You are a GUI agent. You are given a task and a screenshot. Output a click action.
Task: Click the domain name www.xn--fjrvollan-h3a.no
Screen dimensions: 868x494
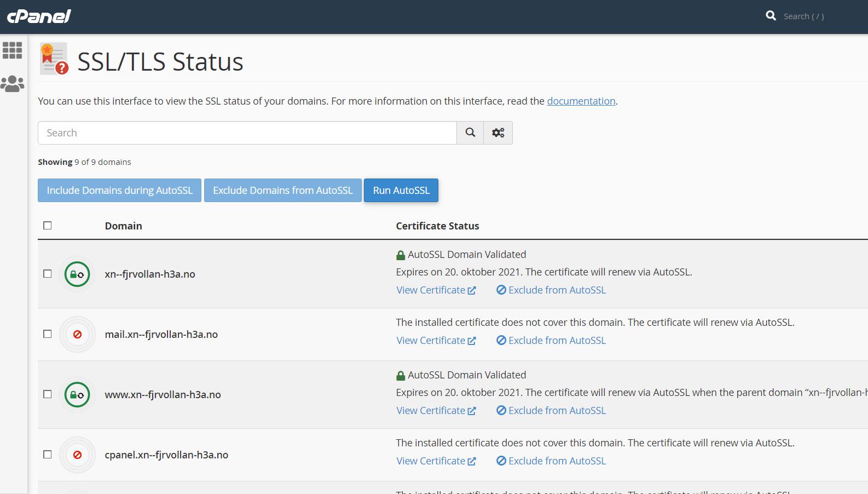[163, 394]
